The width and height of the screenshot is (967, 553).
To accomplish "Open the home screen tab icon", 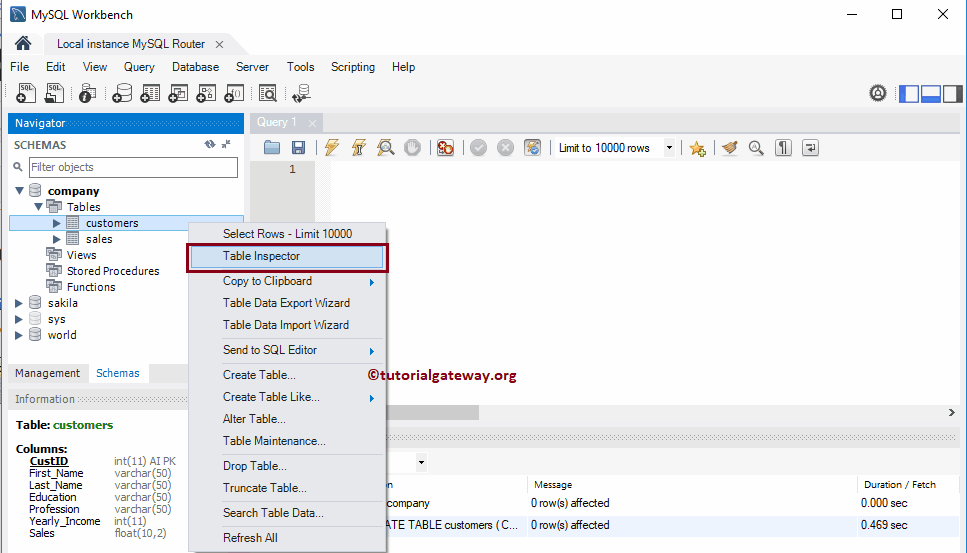I will [x=23, y=43].
